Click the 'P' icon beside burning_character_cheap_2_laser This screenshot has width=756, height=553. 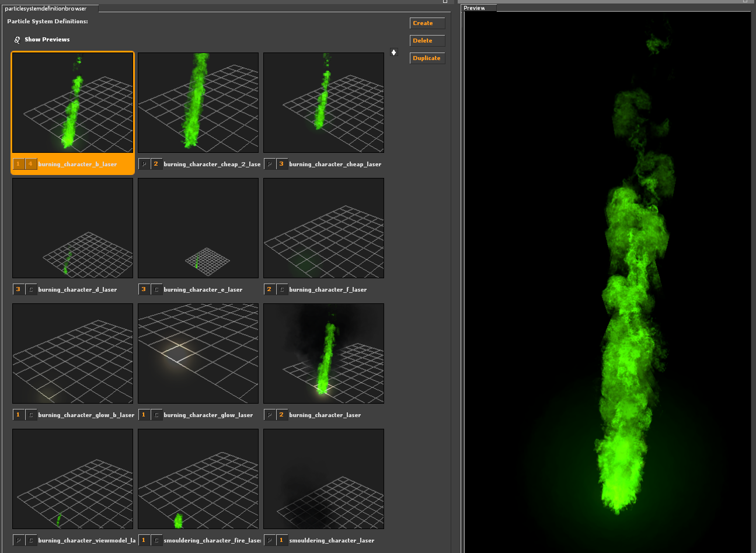pos(144,164)
